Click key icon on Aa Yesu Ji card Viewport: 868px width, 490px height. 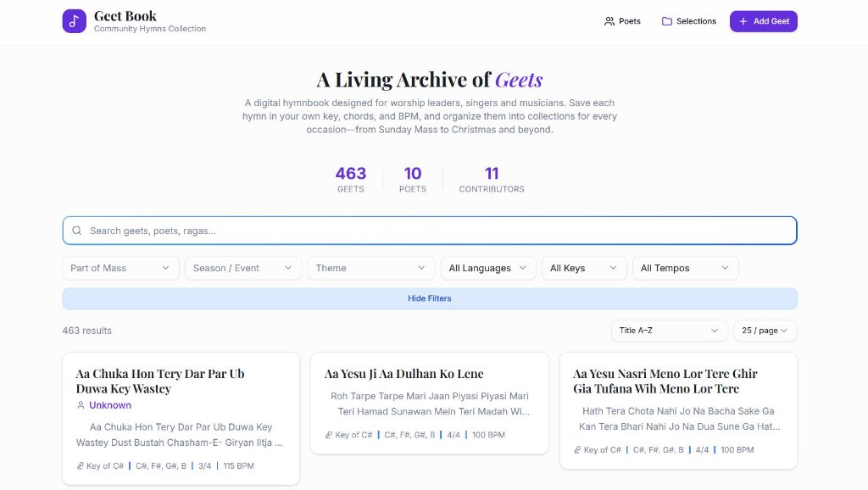[329, 435]
